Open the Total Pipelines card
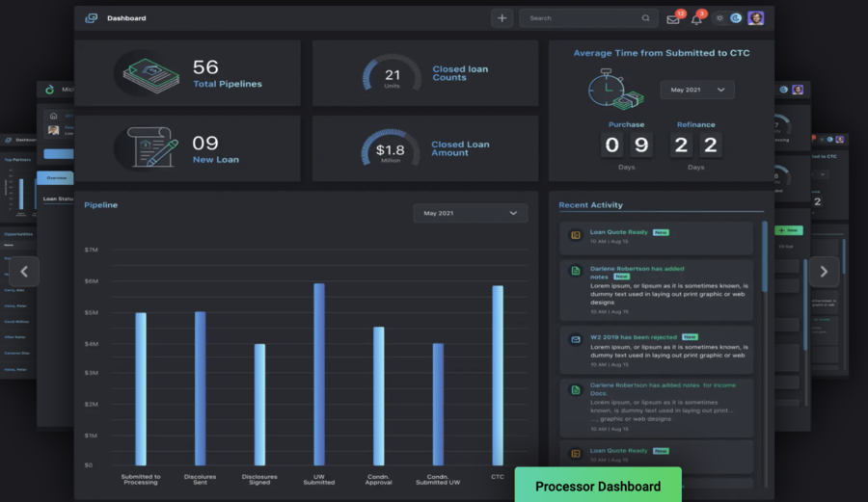 pos(188,73)
